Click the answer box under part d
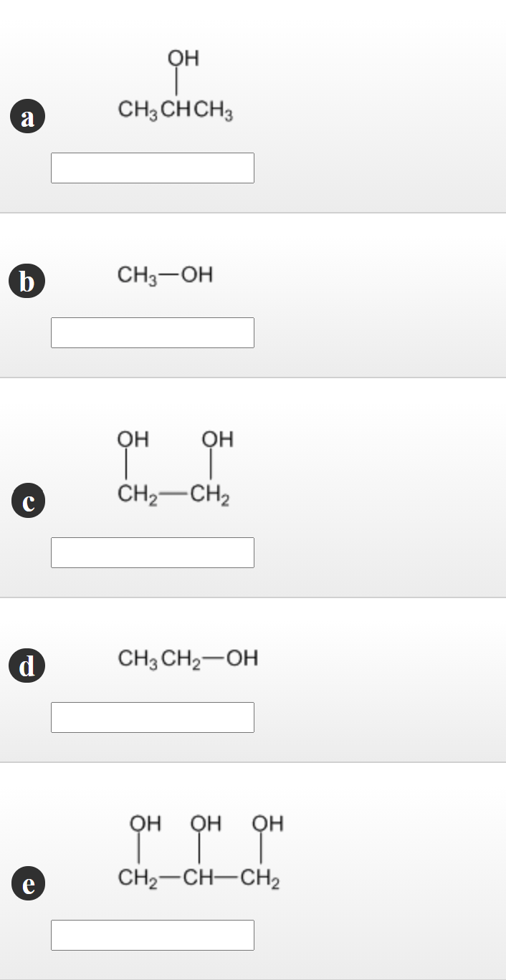Image resolution: width=506 pixels, height=980 pixels. pyautogui.click(x=152, y=717)
